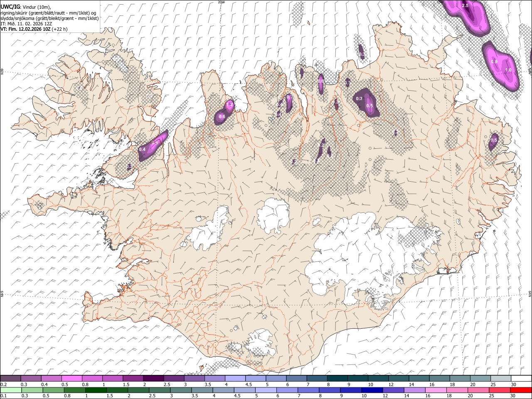This screenshot has width=532, height=399.
Task: Click the 0.6 precipitation value label
Action: (x=222, y=117)
